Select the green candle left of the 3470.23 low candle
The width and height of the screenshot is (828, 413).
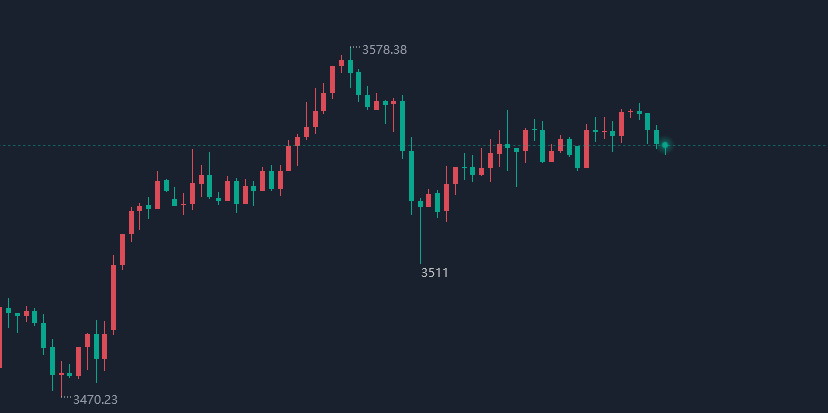tap(52, 360)
